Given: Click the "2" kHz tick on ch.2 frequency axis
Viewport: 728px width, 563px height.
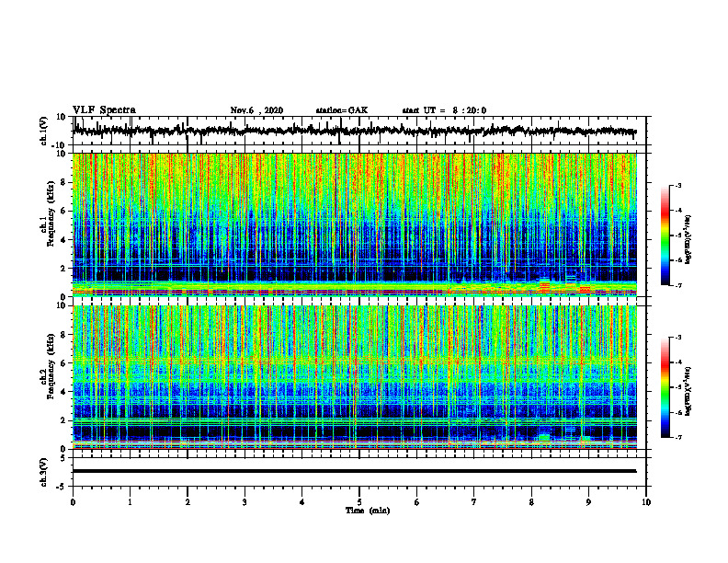Looking at the screenshot, I should [x=63, y=419].
